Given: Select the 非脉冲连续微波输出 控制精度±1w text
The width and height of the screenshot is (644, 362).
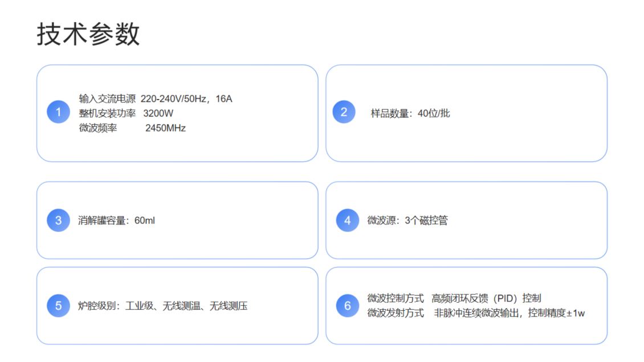Looking at the screenshot, I should (x=510, y=313).
